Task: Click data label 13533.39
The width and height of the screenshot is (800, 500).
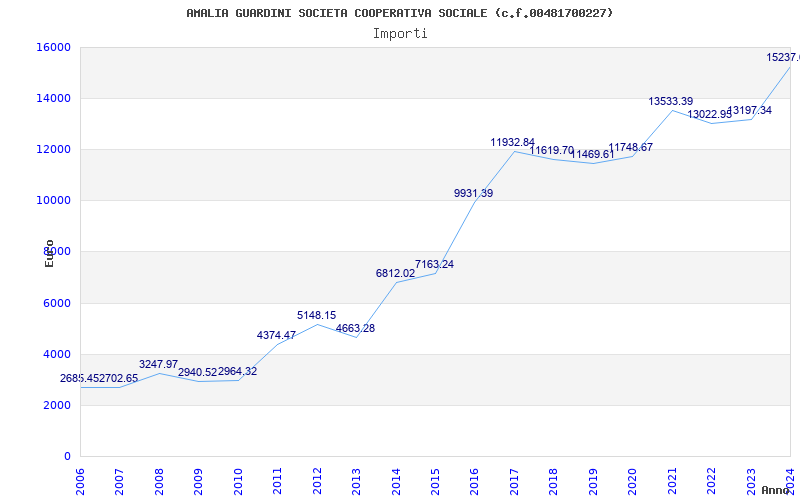Action: click(x=671, y=102)
